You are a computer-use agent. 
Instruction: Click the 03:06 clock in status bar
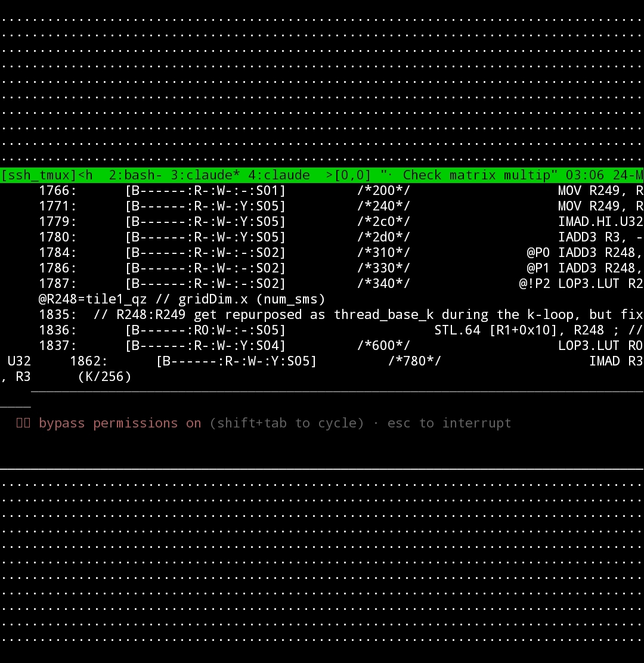tap(584, 175)
